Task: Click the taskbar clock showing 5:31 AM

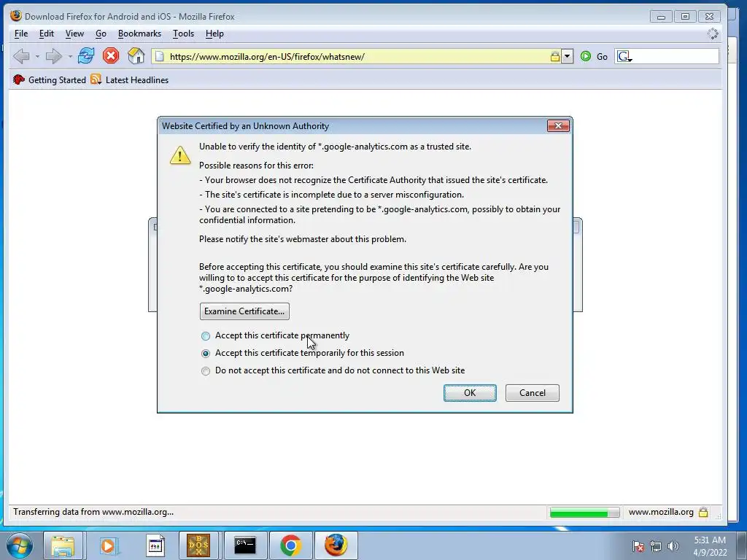Action: (709, 540)
